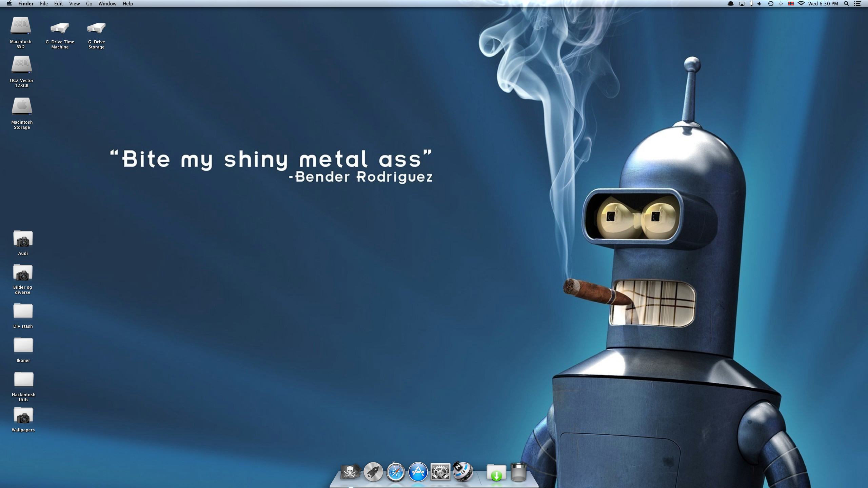868x488 pixels.
Task: Open the Apple menu
Action: point(9,4)
